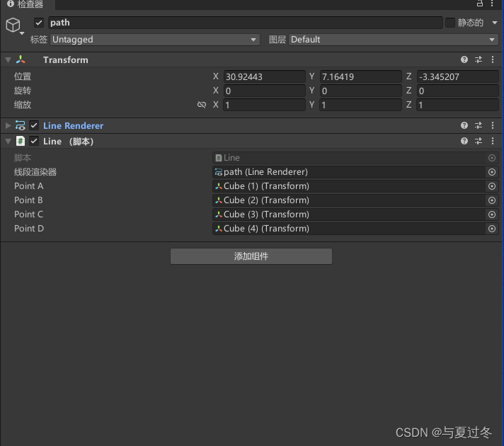504x446 pixels.
Task: Open the Inspector panel three-dot menu
Action: pos(492,4)
